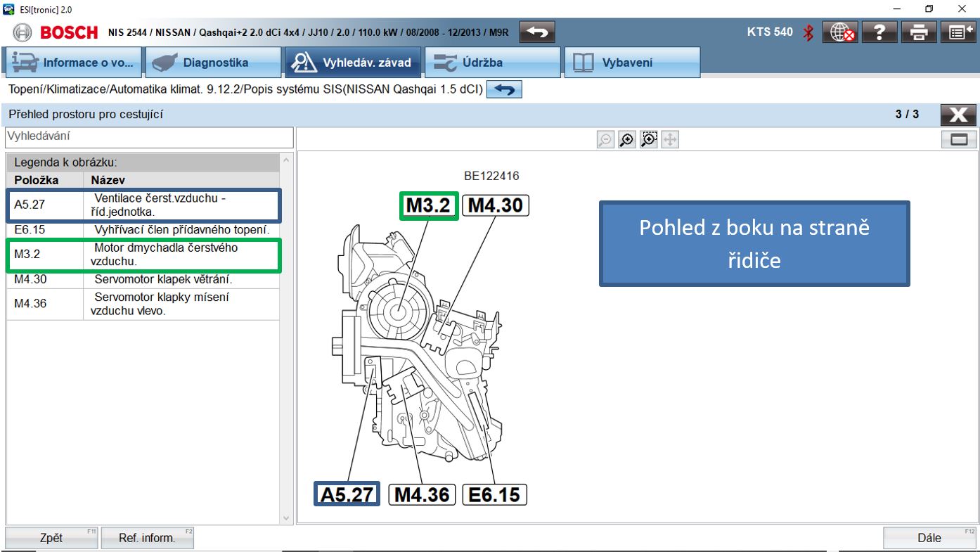Zoom out of the diagram

(605, 140)
